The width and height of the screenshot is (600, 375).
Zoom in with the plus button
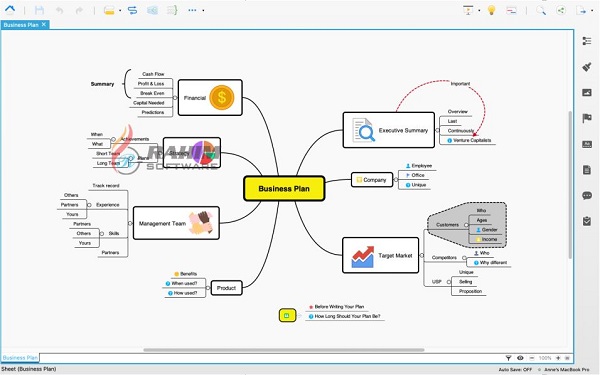tap(558, 358)
